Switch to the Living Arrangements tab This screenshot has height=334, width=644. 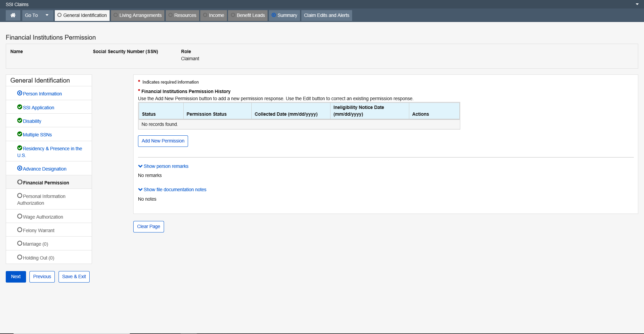point(138,15)
